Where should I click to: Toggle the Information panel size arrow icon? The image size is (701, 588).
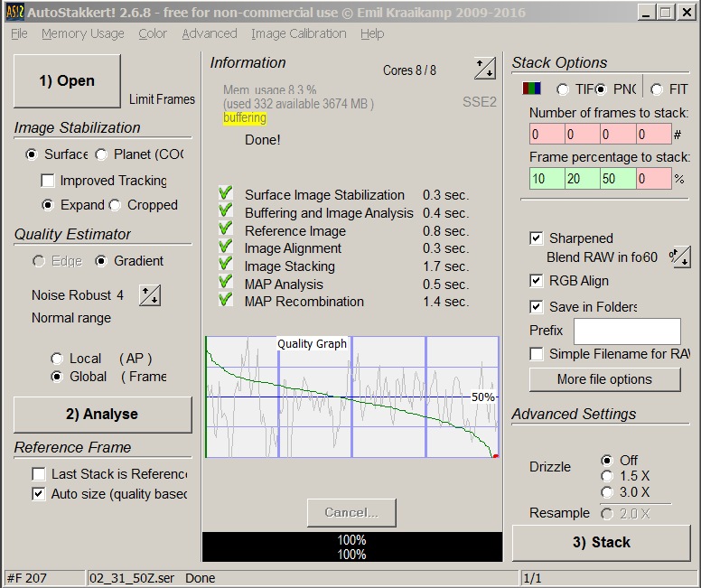[484, 68]
